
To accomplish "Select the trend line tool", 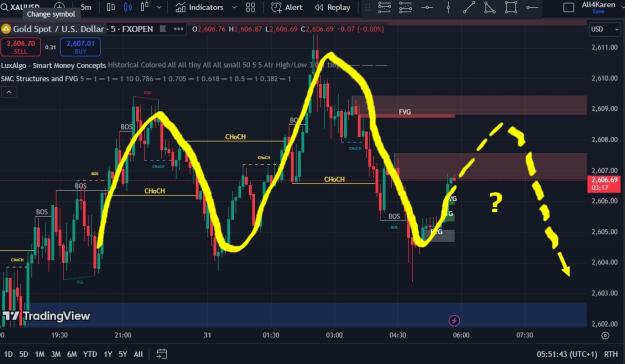I will [469, 7].
